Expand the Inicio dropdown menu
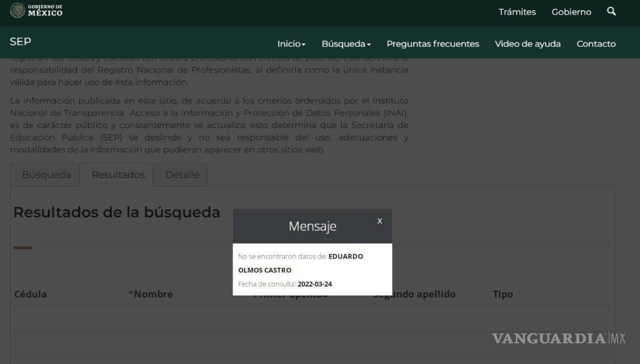Image resolution: width=640 pixels, height=364 pixels. (x=291, y=44)
